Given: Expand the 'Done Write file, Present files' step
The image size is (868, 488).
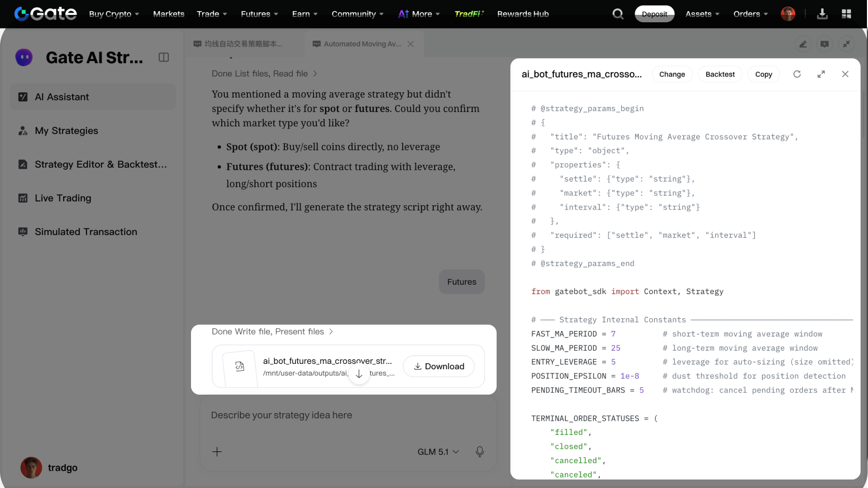Looking at the screenshot, I should (x=272, y=332).
